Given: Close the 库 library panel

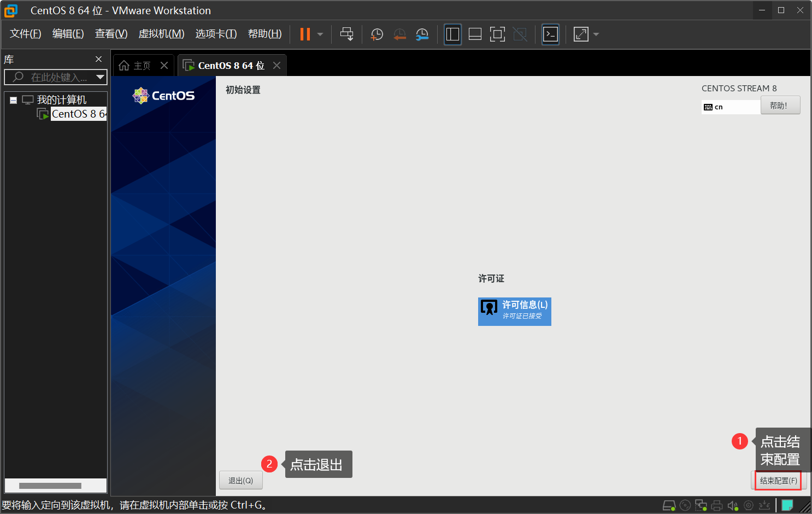Looking at the screenshot, I should pyautogui.click(x=98, y=59).
